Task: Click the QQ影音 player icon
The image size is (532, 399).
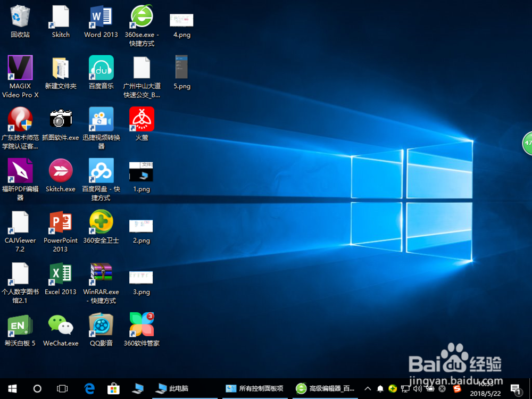Action: point(101,330)
